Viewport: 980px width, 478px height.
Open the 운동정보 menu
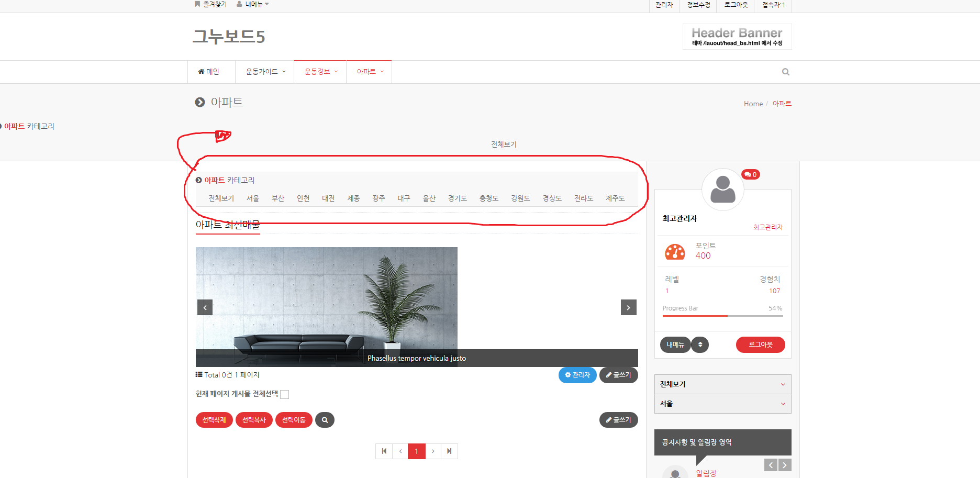pos(321,72)
